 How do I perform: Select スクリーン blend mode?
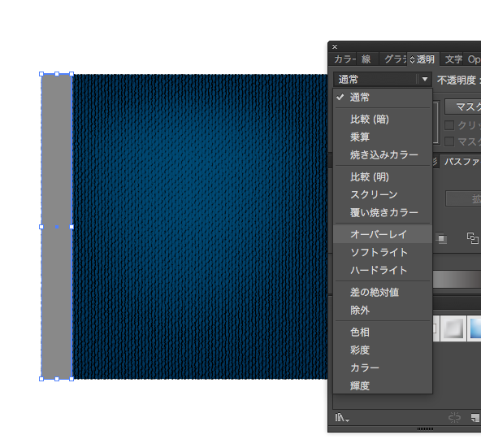point(383,194)
